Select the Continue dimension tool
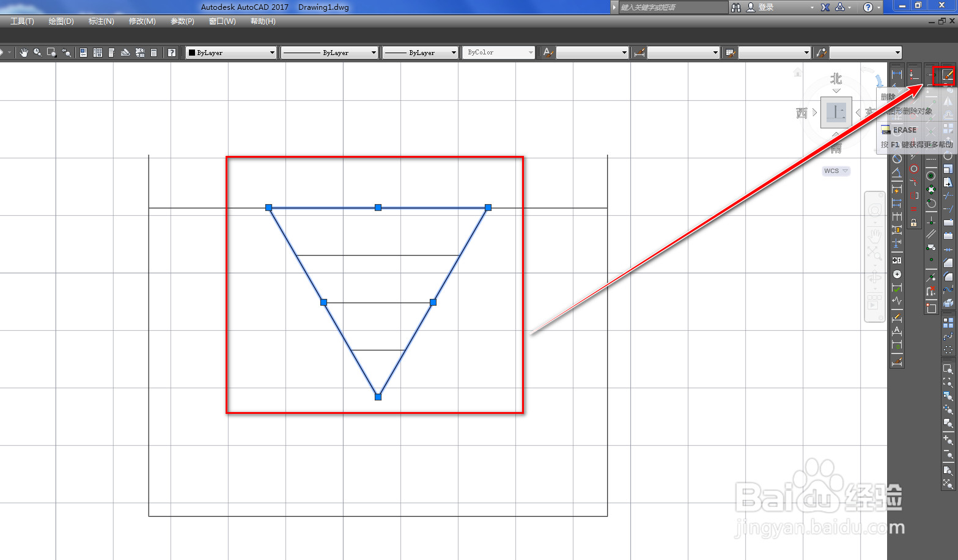 pyautogui.click(x=897, y=216)
